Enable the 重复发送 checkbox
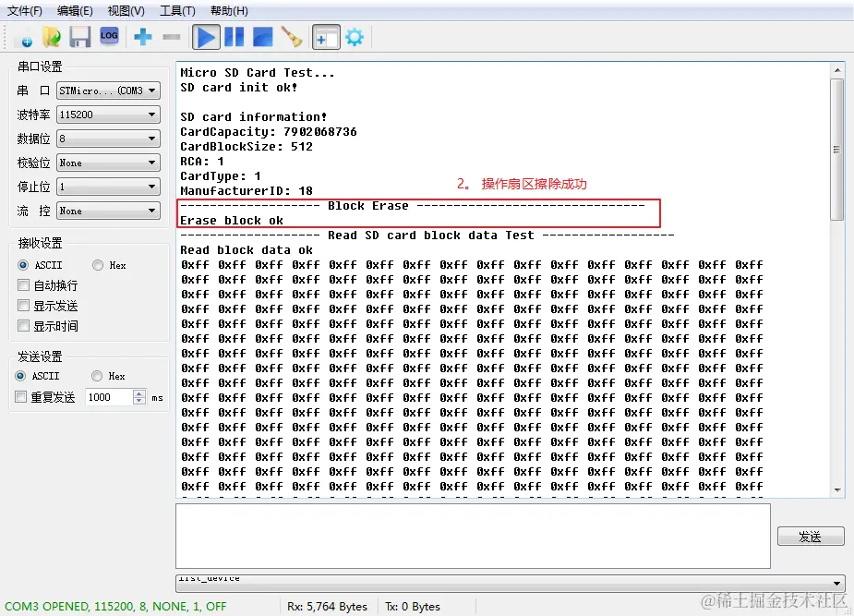Image resolution: width=854 pixels, height=616 pixels. point(20,397)
